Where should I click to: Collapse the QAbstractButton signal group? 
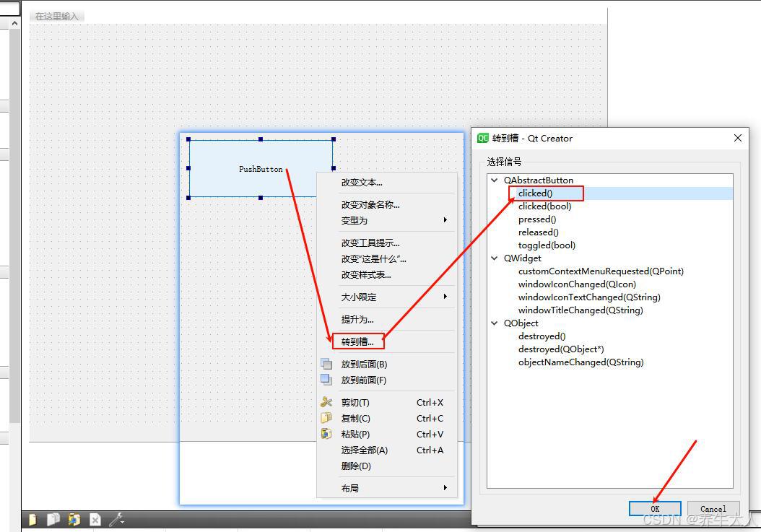tap(495, 180)
